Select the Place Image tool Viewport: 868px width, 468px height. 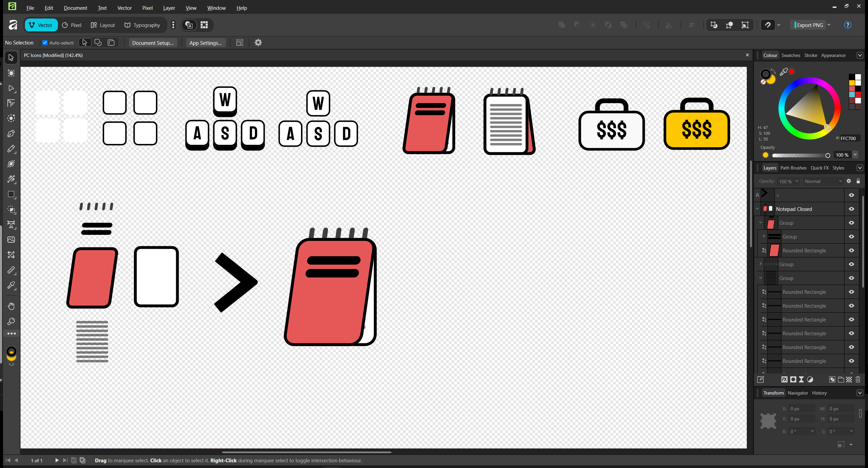click(11, 240)
